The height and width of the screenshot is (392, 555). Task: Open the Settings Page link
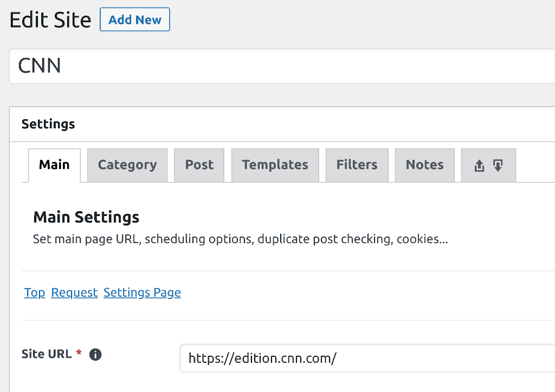click(143, 292)
